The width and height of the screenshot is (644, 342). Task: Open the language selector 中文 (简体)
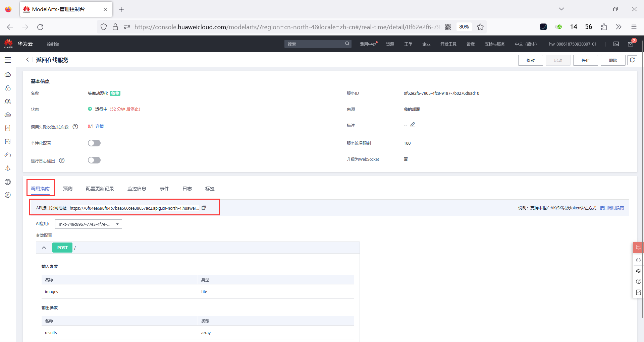(526, 44)
